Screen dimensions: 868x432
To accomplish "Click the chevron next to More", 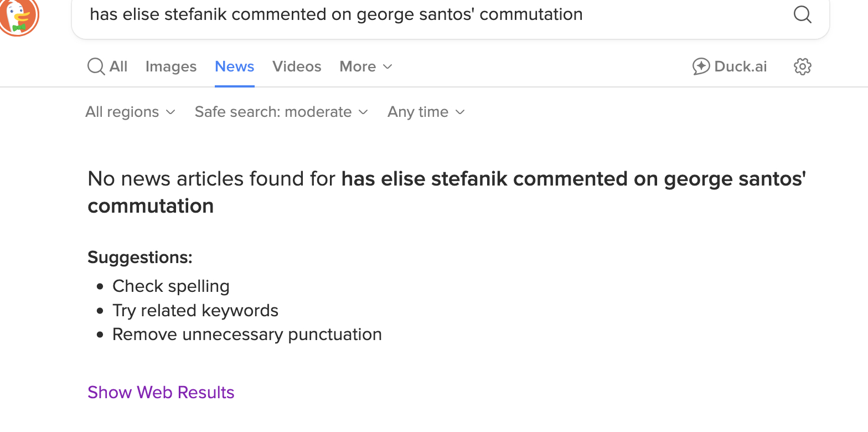I will 388,67.
